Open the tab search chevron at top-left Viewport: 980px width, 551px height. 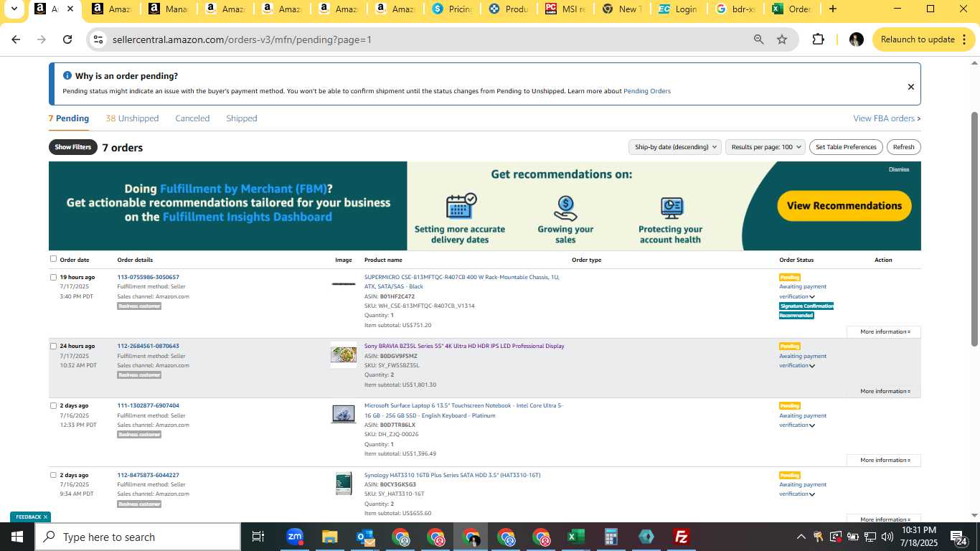coord(14,9)
